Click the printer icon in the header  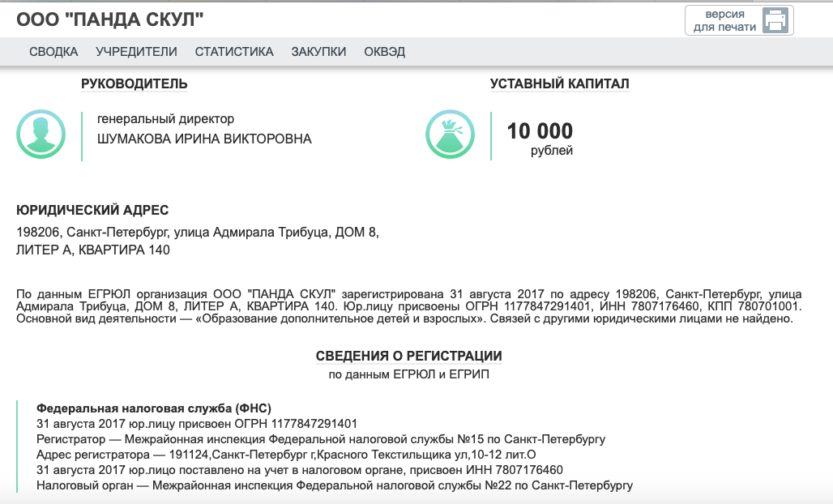pyautogui.click(x=775, y=20)
